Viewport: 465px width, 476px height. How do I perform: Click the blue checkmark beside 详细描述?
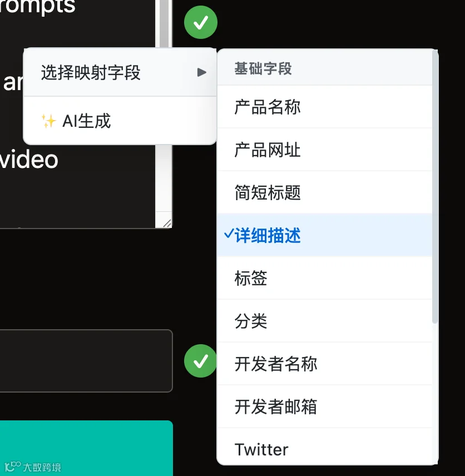[229, 234]
